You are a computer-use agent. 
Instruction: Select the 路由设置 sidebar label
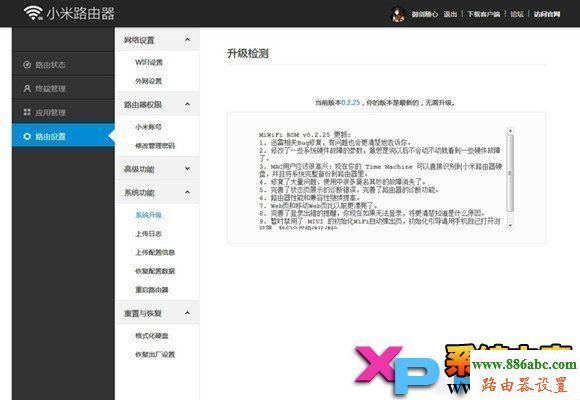(50, 137)
